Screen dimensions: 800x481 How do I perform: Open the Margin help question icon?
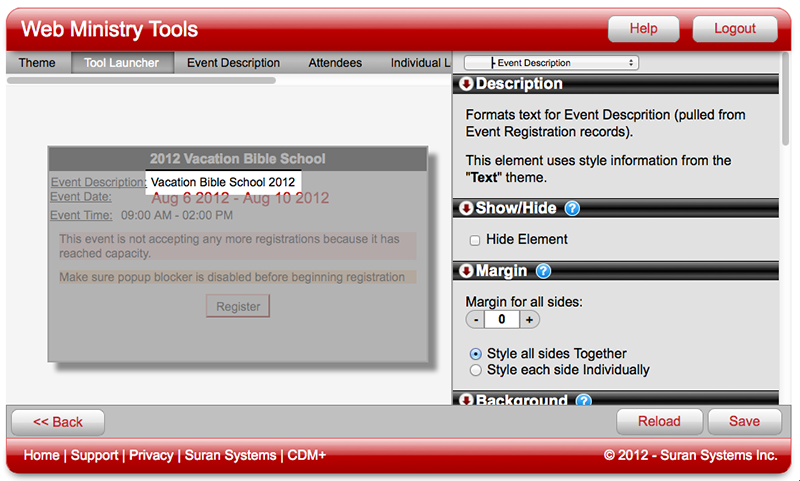click(543, 271)
